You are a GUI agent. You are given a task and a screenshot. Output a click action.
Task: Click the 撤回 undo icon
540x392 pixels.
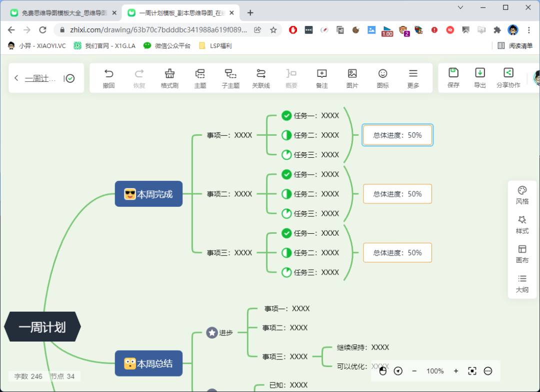point(109,73)
